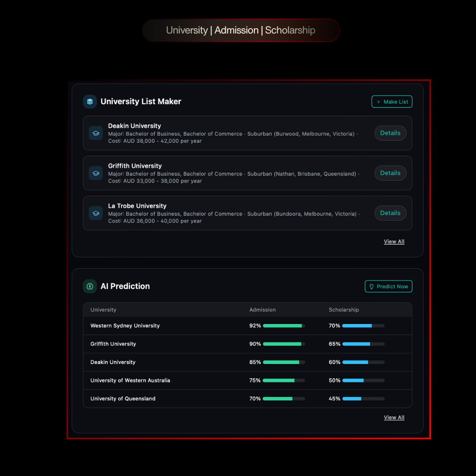Click the graduation cap icon beside Griffith University card

coord(96,173)
